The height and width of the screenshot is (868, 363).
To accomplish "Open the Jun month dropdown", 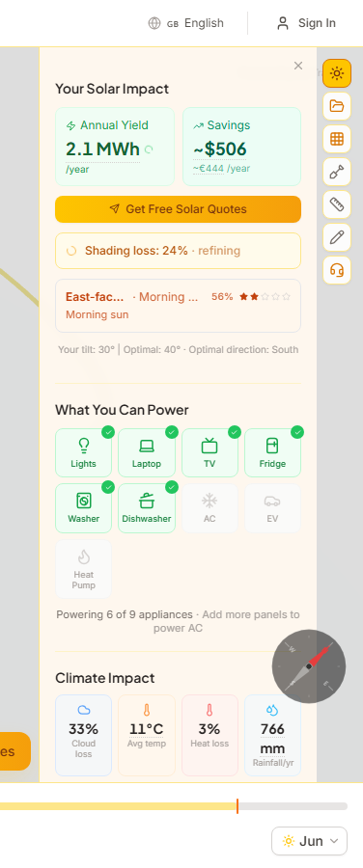I will coord(309,841).
